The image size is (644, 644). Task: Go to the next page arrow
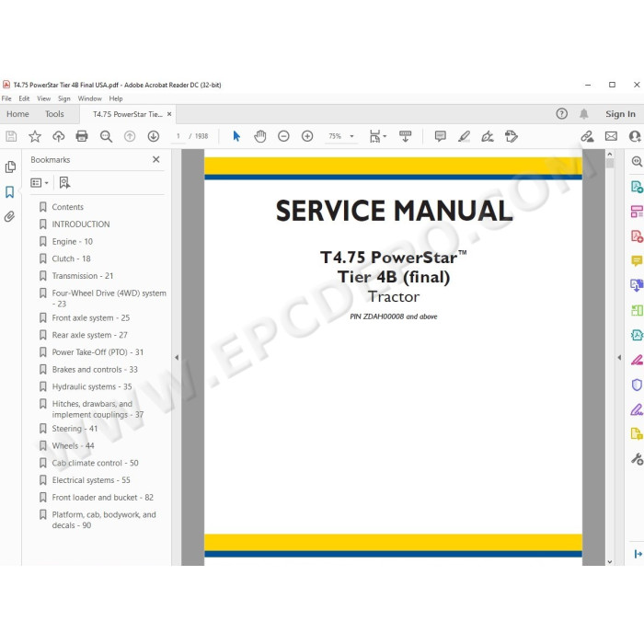click(154, 136)
